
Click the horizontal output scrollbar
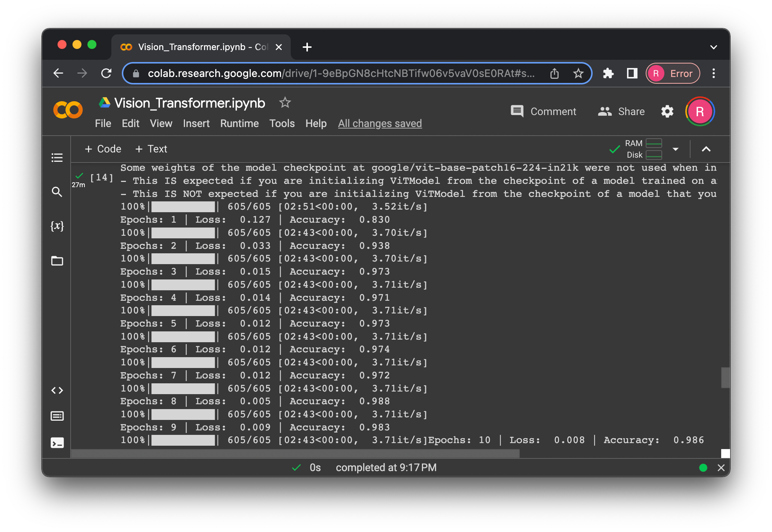coord(295,454)
